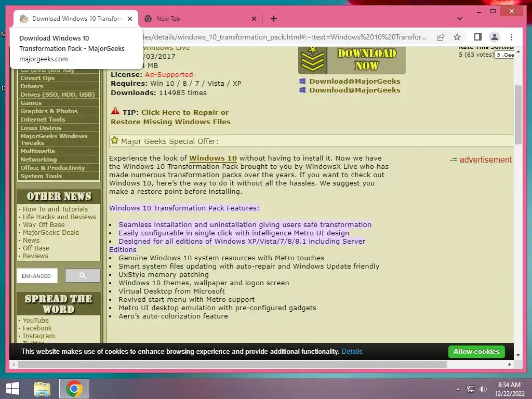
Task: Open the Facebook link
Action: 37,328
